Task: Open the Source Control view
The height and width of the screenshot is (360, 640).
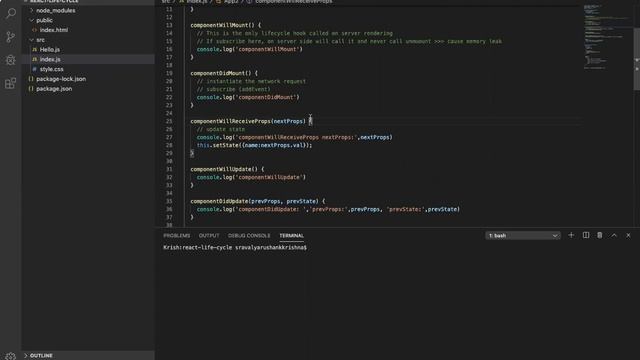Action: [11, 37]
